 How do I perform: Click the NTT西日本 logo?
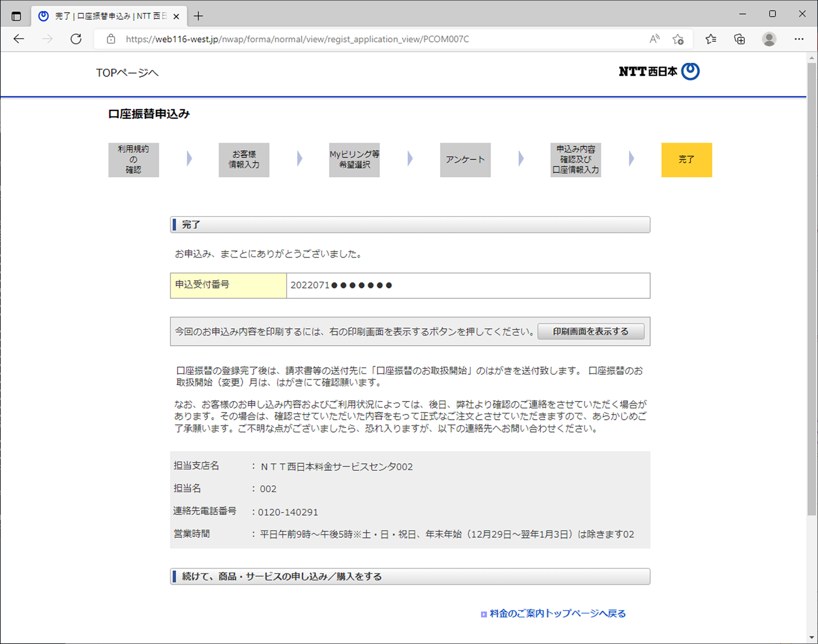tap(658, 71)
